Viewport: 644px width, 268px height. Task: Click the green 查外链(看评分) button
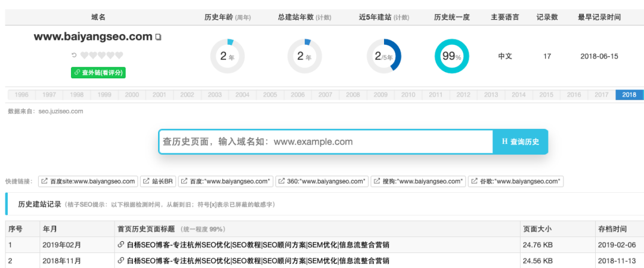point(98,72)
